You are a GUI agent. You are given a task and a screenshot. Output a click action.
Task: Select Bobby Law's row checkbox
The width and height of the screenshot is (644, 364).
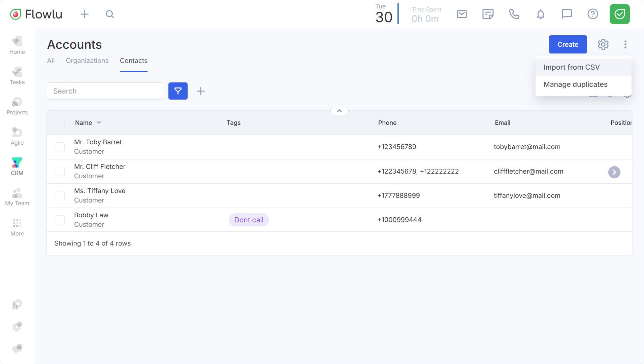point(60,220)
